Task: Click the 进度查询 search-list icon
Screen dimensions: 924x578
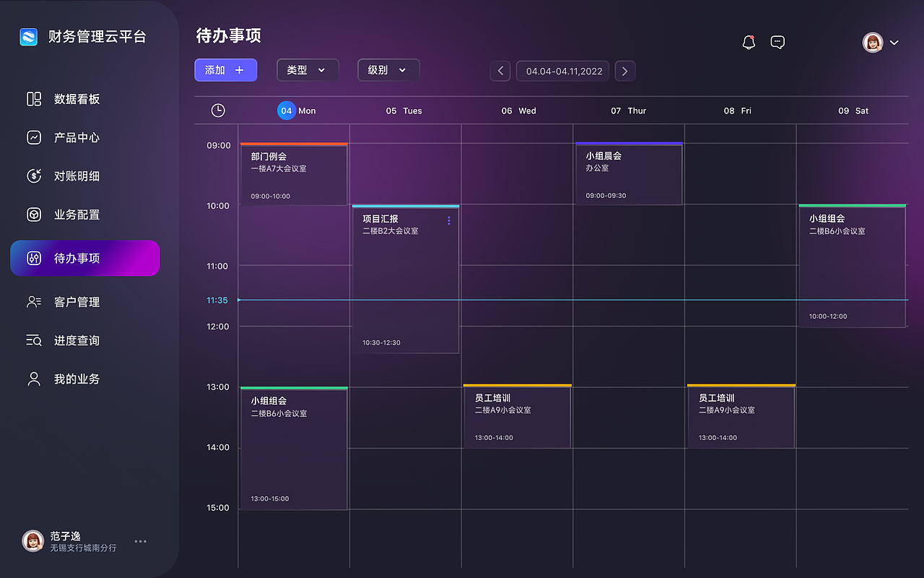Action: [x=34, y=340]
